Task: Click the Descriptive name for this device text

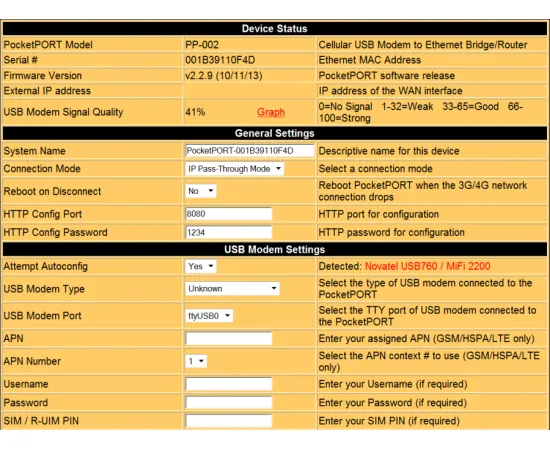Action: [389, 151]
